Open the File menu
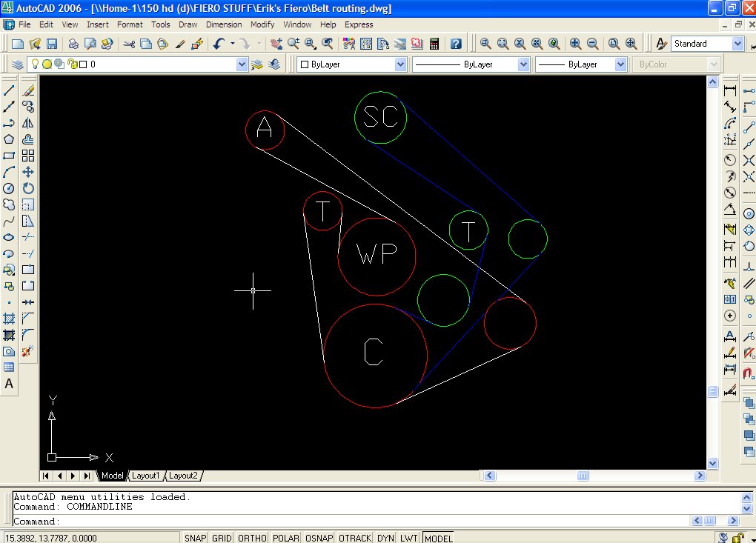The height and width of the screenshot is (543, 756). [24, 24]
